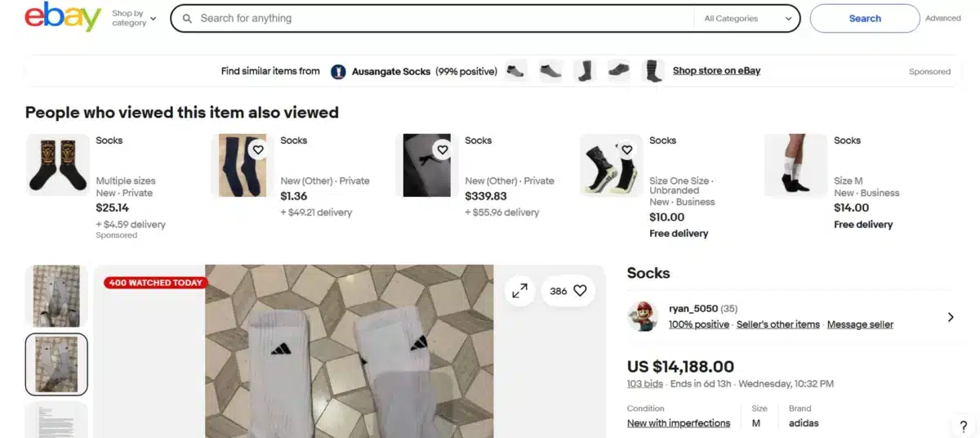This screenshot has height=438, width=980.
Task: Heart the $10.00 Unbranded socks
Action: pos(627,150)
